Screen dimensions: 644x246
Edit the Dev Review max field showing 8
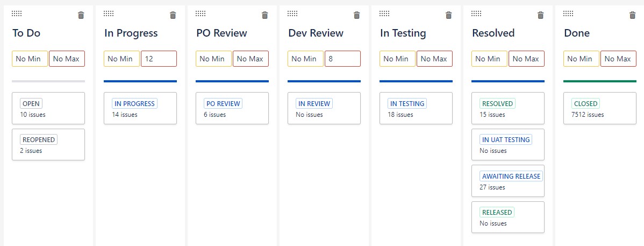click(343, 59)
